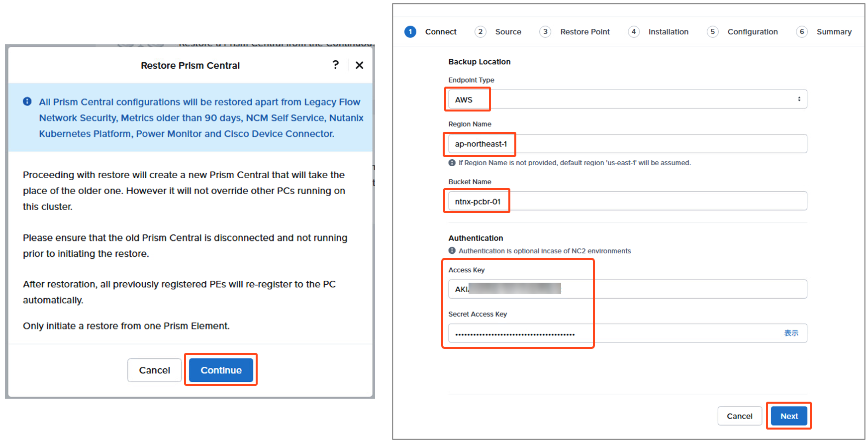Image resolution: width=868 pixels, height=443 pixels.
Task: Click the Secret Access Key label
Action: point(478,314)
